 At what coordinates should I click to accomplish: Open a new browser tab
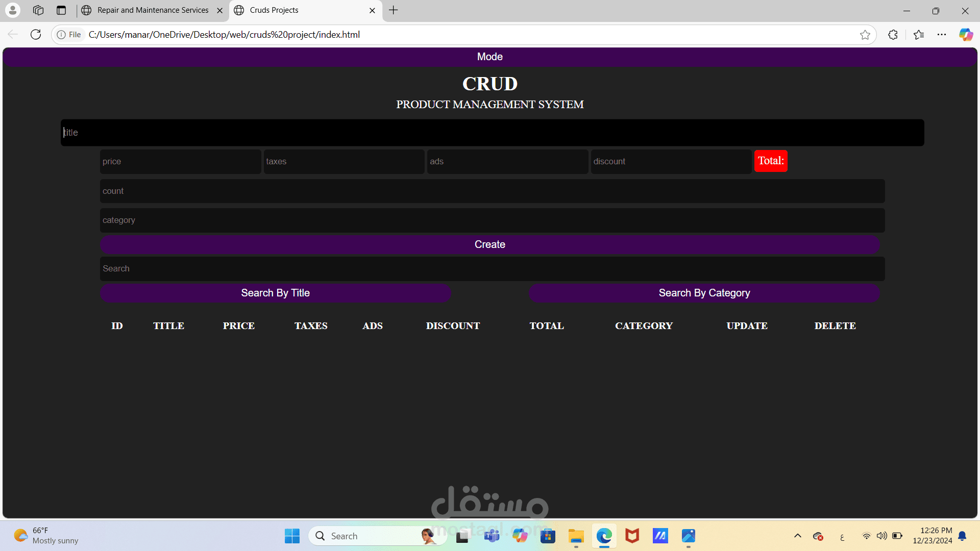[393, 10]
